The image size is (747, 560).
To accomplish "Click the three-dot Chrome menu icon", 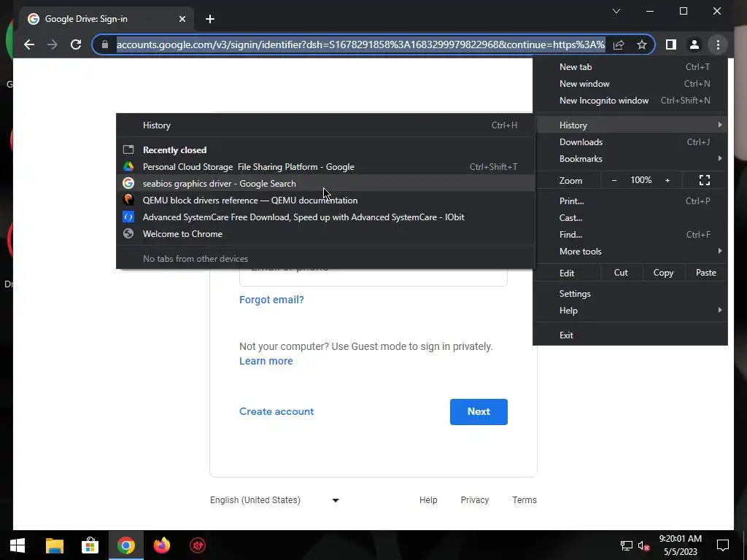I will point(718,44).
